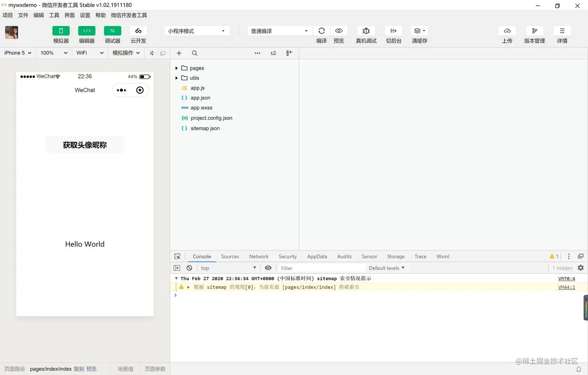Open the 小程序模式 mode dropdown
This screenshot has width=588, height=375.
[197, 31]
